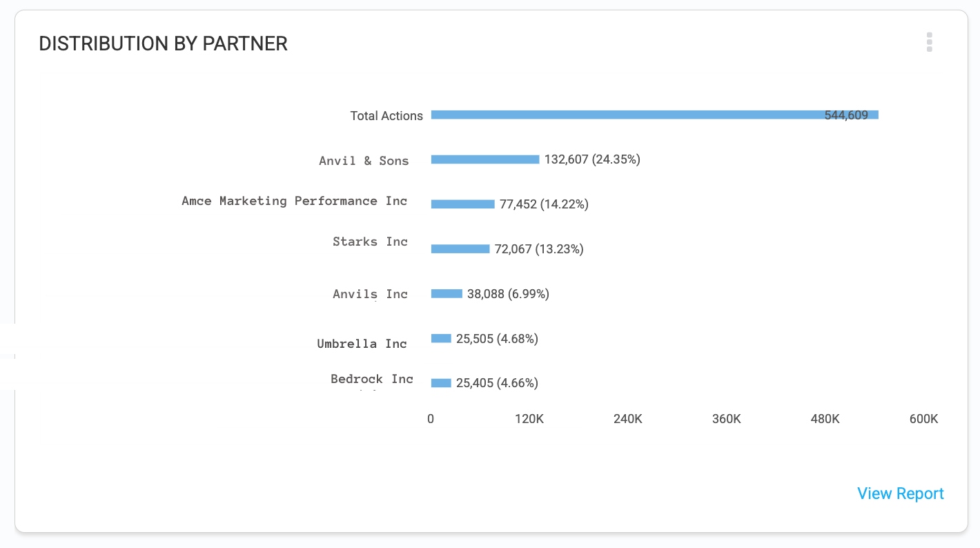This screenshot has height=548, width=980.
Task: Open the three-dot chart options menu
Action: point(929,42)
